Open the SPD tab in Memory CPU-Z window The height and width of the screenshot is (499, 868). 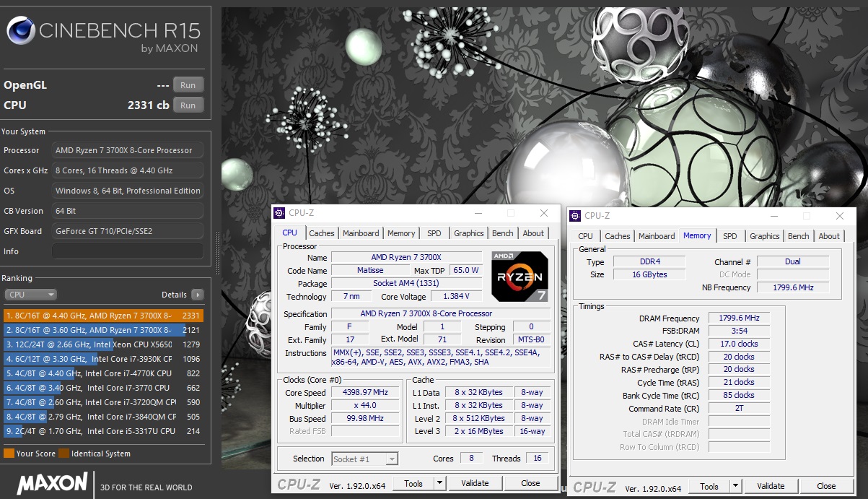[730, 236]
